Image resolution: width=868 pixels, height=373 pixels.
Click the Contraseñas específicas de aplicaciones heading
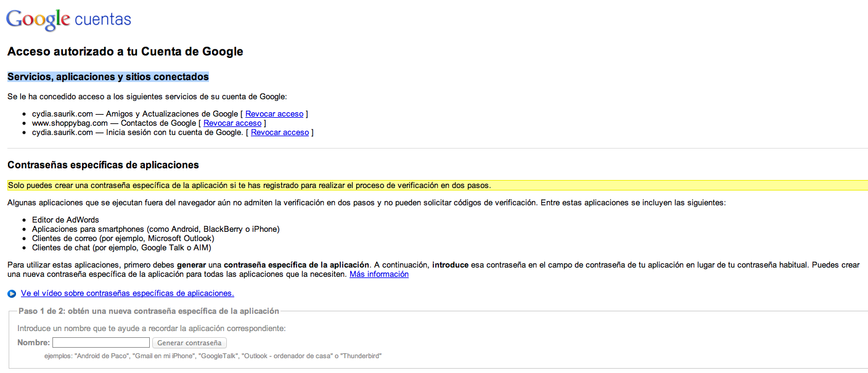103,165
